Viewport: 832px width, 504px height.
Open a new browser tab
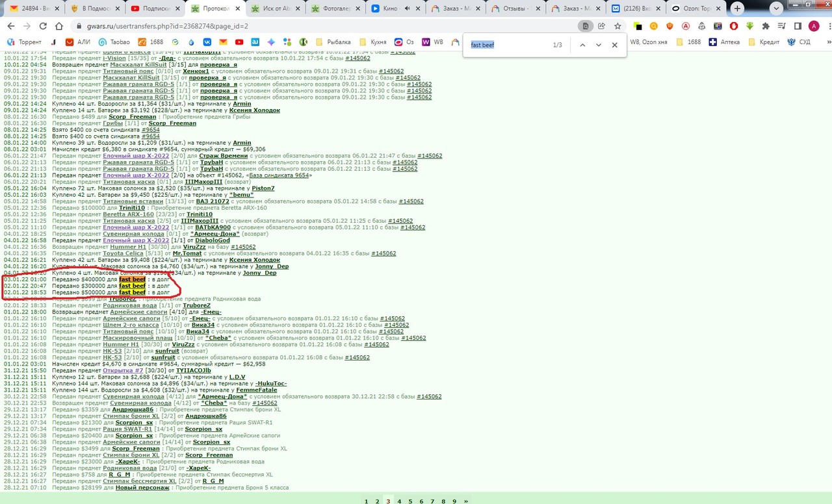738,8
